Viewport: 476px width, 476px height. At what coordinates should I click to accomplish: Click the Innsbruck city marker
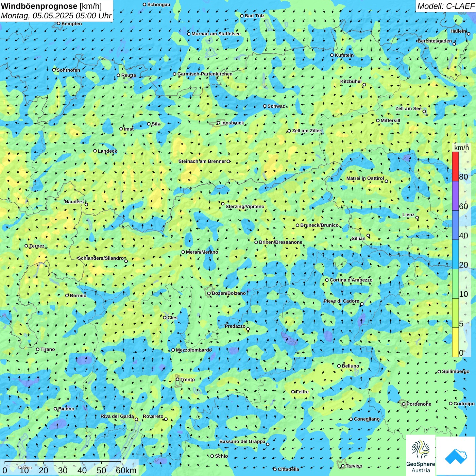tap(219, 123)
